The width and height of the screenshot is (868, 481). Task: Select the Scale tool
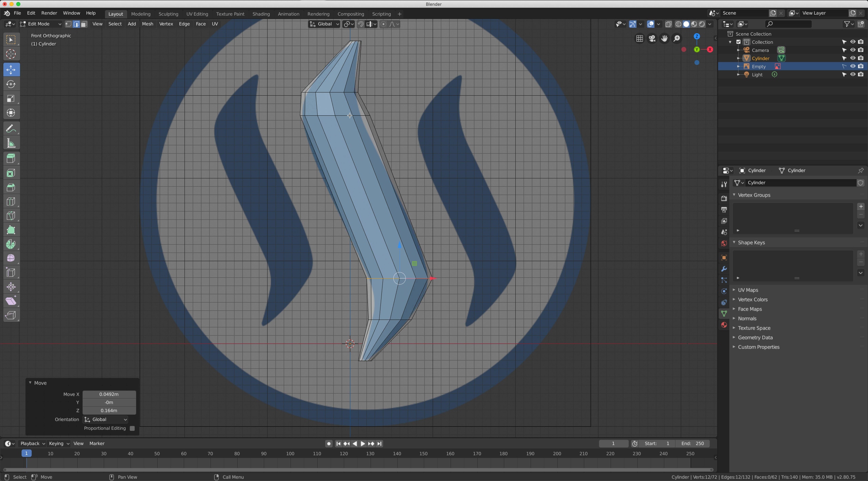click(11, 98)
